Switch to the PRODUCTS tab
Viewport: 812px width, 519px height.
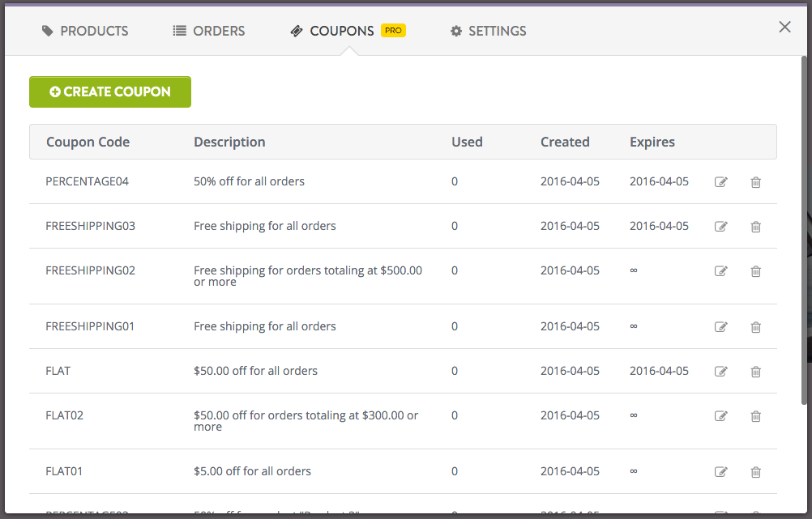coord(85,31)
